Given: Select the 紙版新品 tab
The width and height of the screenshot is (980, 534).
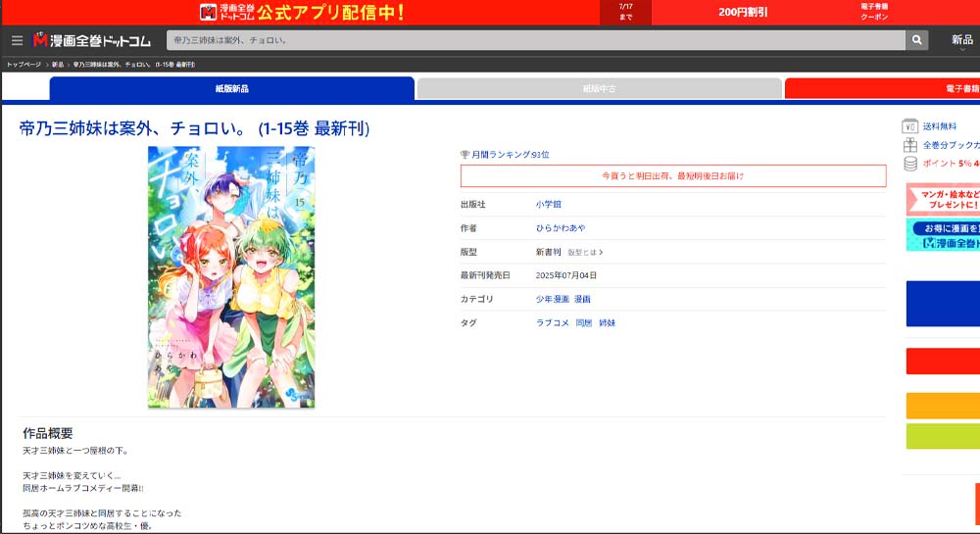Looking at the screenshot, I should pos(232,88).
